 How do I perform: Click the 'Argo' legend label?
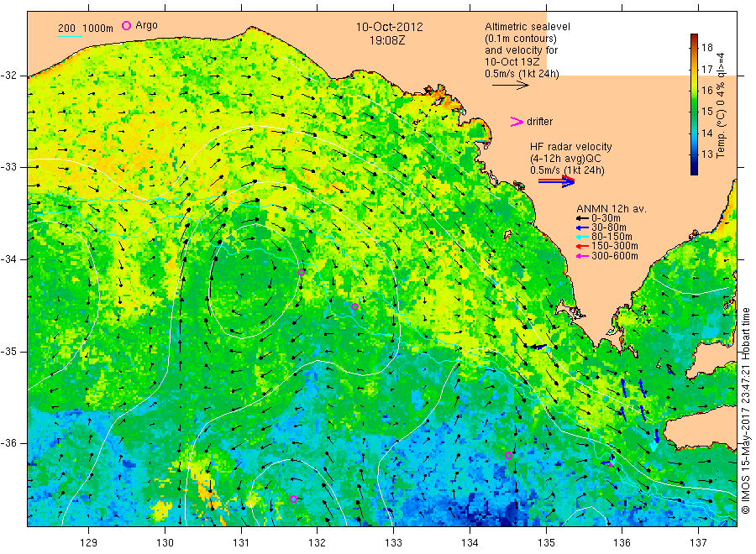tap(146, 25)
